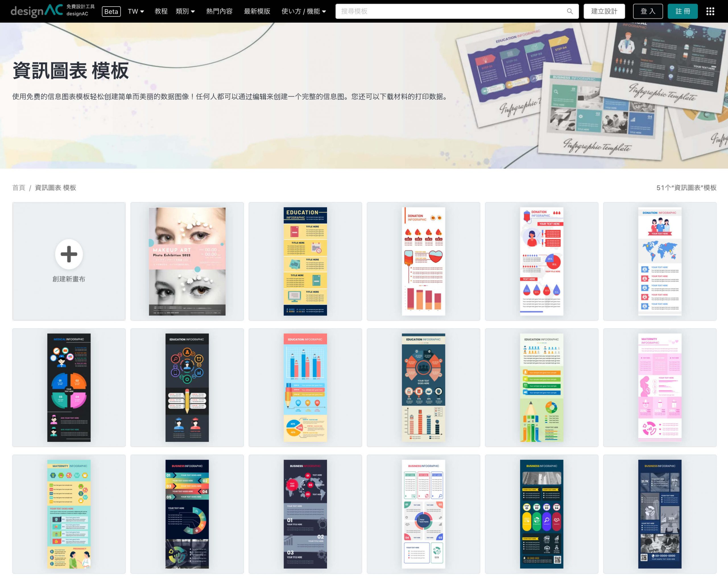Open the apps grid menu icon
728x578 pixels.
[x=710, y=11]
